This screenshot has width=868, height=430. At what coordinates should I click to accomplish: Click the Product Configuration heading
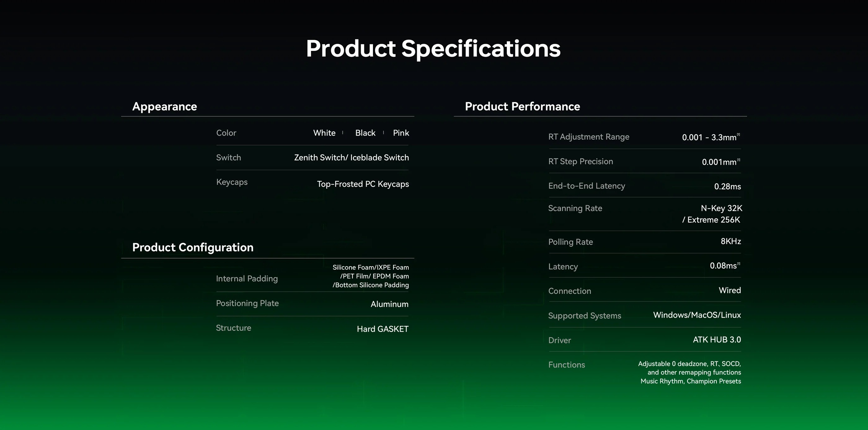tap(193, 248)
